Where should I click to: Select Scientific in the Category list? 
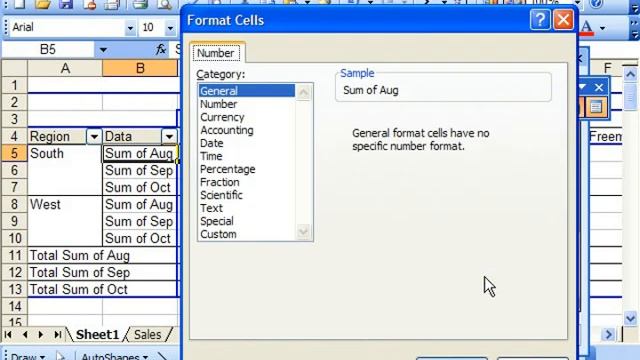click(247, 195)
